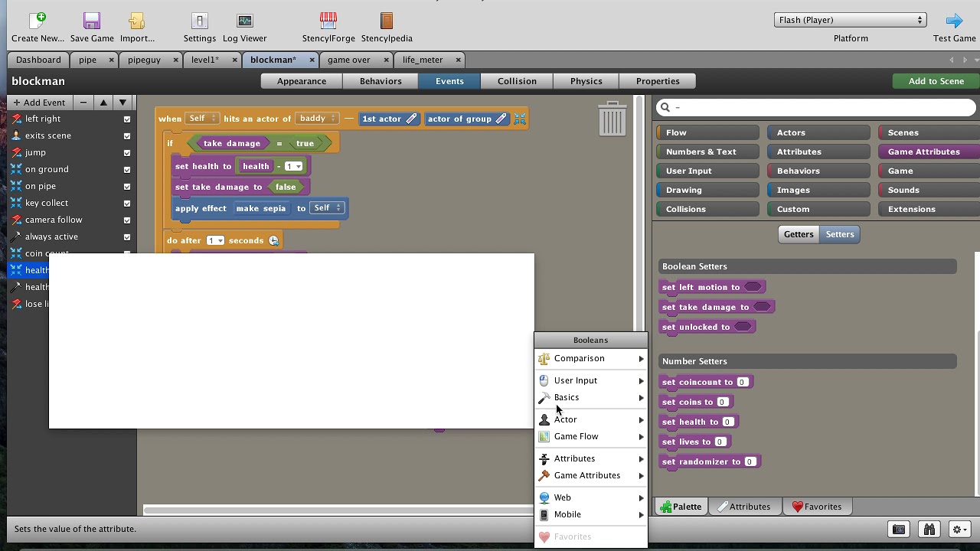The height and width of the screenshot is (551, 980).
Task: Open the seconds value dropdown in do after
Action: [x=215, y=240]
